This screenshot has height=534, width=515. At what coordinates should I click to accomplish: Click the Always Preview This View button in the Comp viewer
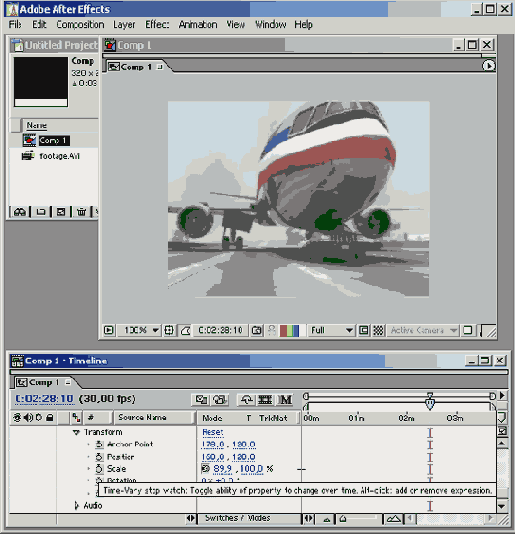click(109, 330)
